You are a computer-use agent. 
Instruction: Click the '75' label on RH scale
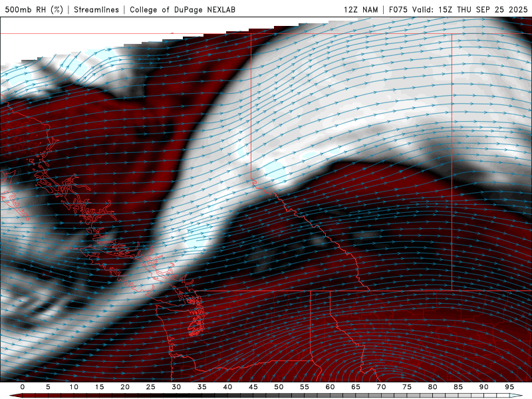coord(407,387)
